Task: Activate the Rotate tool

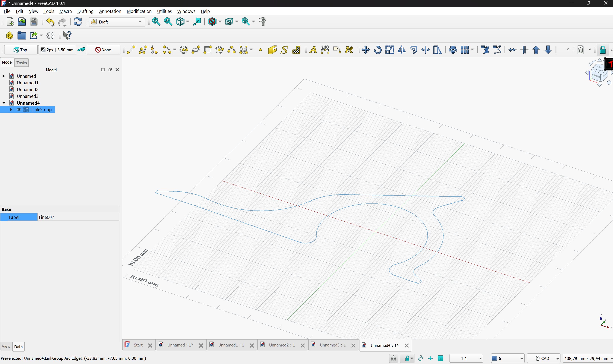Action: point(377,50)
